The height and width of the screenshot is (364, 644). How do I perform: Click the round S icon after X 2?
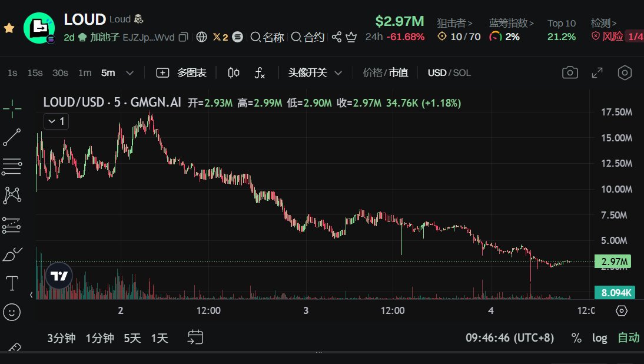coord(237,37)
